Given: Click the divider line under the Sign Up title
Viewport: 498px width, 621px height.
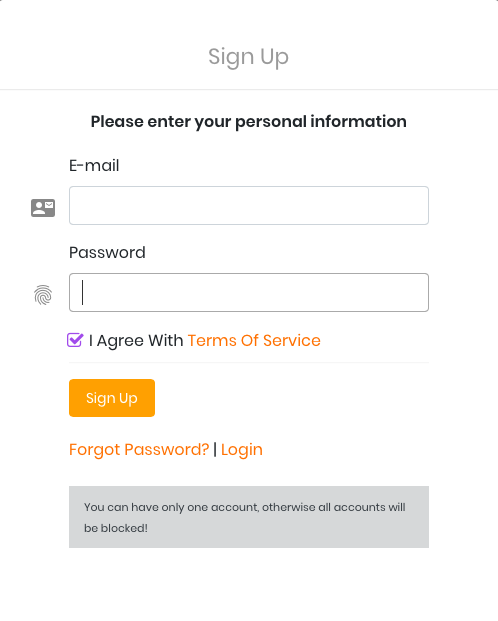Looking at the screenshot, I should tap(249, 90).
